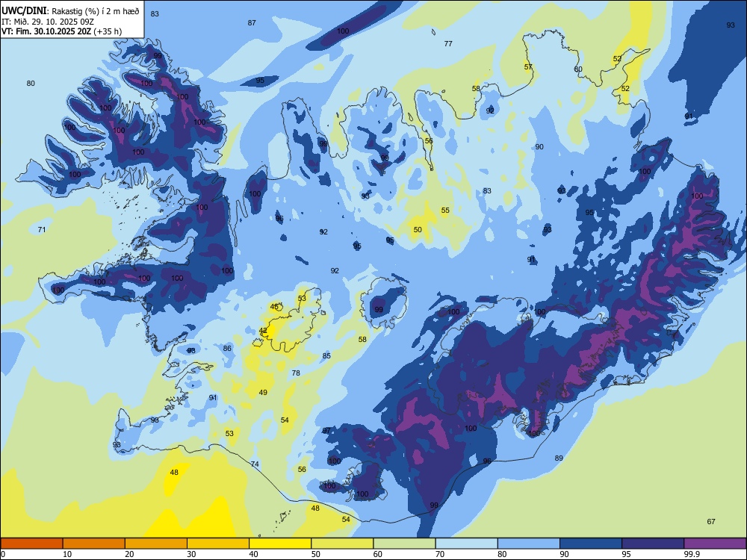Screen dimensions: 747x560
Task: Select the purple 99.9+ legend swatch
Action: (x=715, y=544)
